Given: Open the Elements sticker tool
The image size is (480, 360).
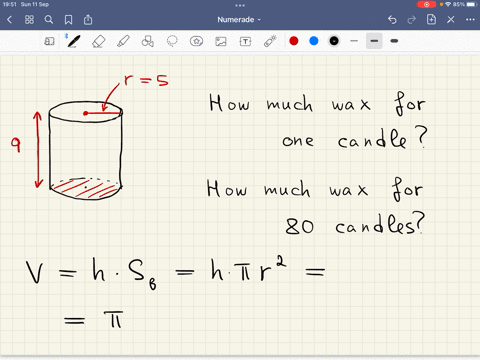Looking at the screenshot, I should click(x=196, y=41).
